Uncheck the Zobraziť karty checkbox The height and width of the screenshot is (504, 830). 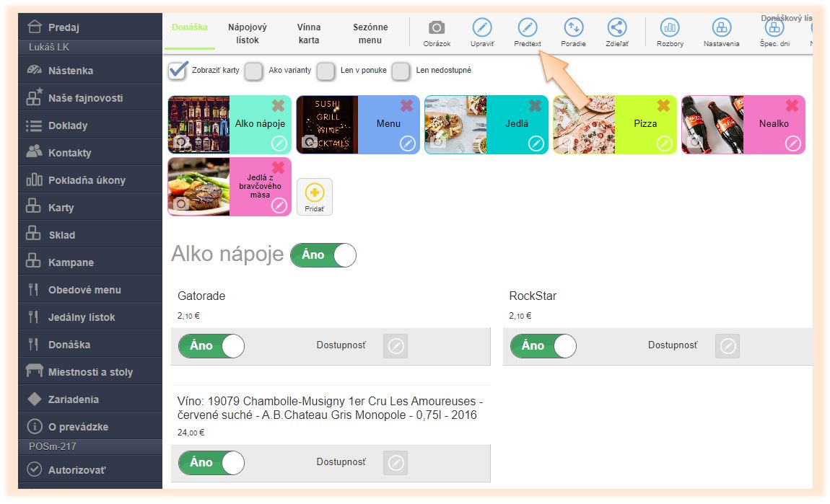(178, 71)
